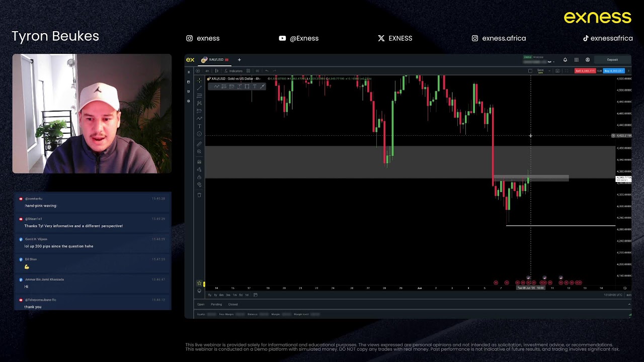Expand the Save dropdown arrow
The image size is (644, 362).
pyautogui.click(x=549, y=71)
